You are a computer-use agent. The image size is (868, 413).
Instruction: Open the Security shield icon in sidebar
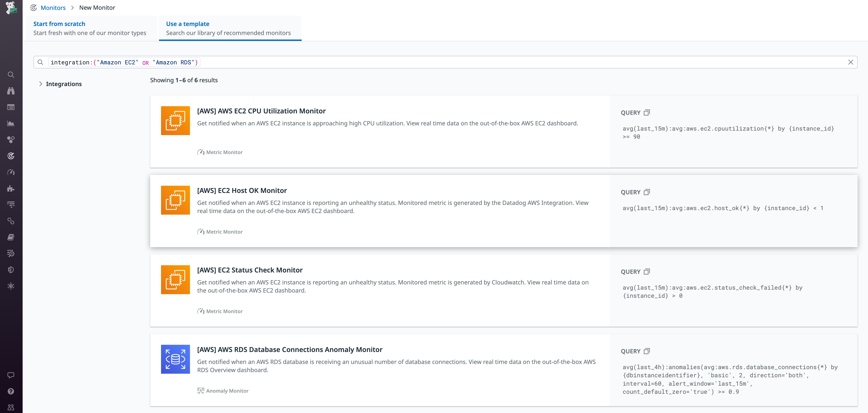coord(11,269)
